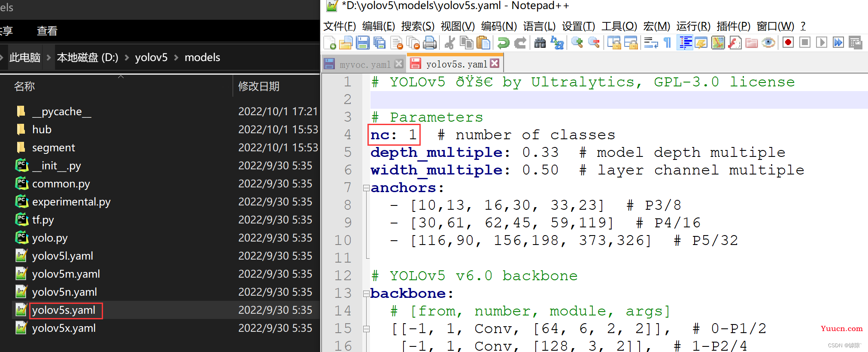
Task: Click the Folder as Workspace icon
Action: click(752, 43)
